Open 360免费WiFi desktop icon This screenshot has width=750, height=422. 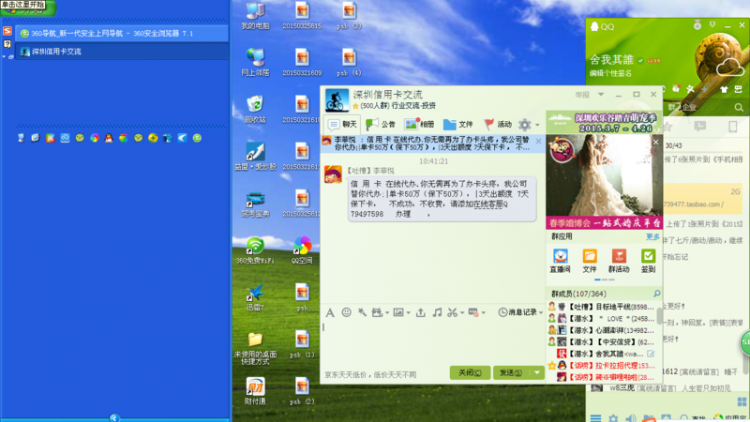pos(255,250)
